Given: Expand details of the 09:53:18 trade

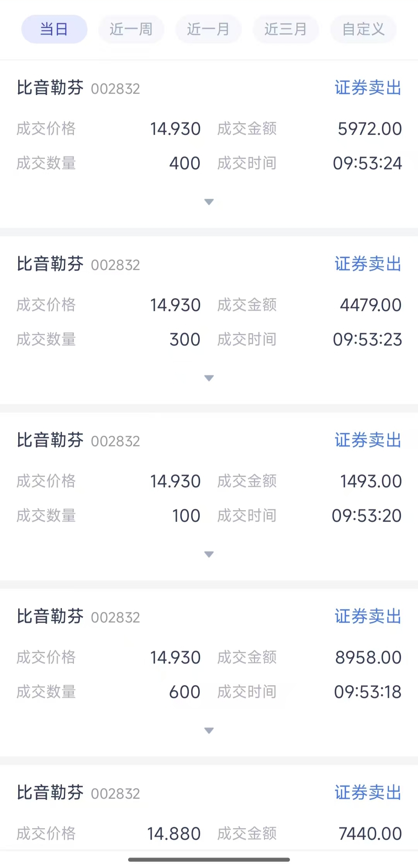Looking at the screenshot, I should click(209, 730).
